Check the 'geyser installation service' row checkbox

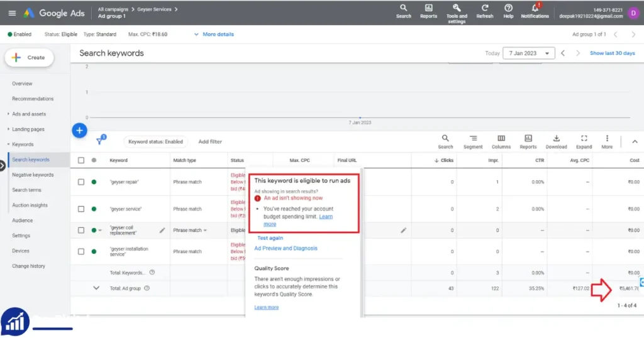click(81, 251)
